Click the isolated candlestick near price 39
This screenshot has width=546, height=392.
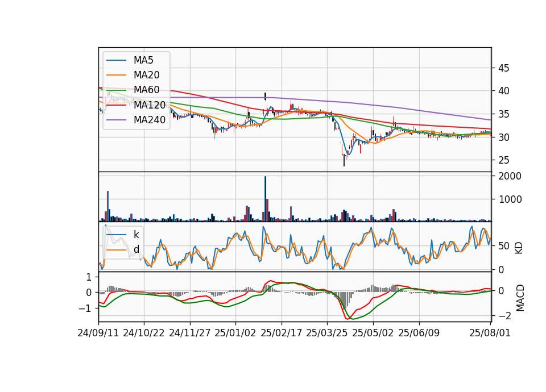pyautogui.click(x=266, y=97)
